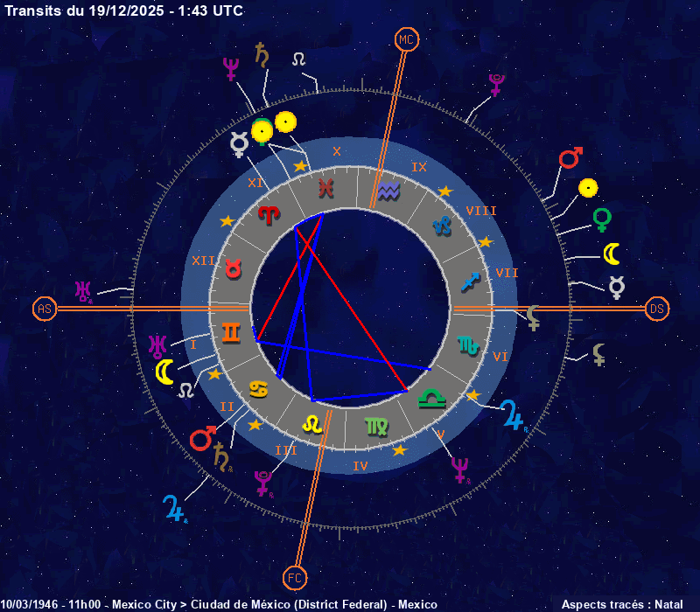Click the green Venus planet glyph

602,218
